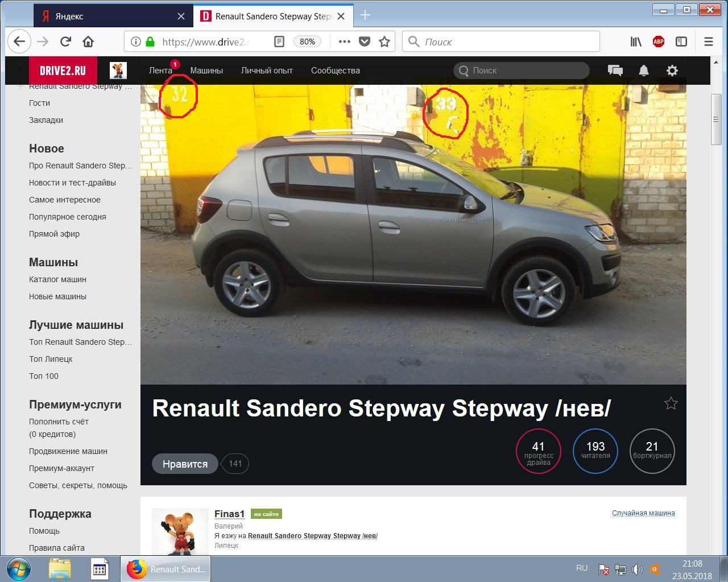Viewport: 728px width, 582px height.
Task: Reload the current page
Action: (x=65, y=42)
